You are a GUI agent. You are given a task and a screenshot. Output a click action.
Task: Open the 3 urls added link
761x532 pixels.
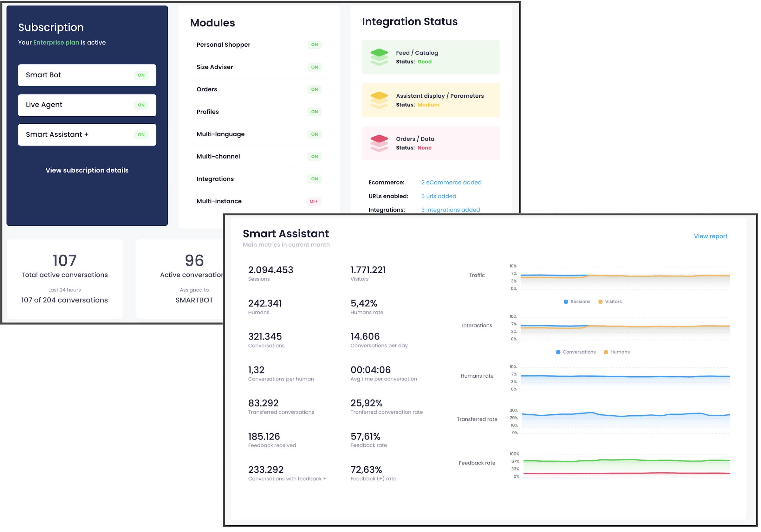(x=439, y=196)
